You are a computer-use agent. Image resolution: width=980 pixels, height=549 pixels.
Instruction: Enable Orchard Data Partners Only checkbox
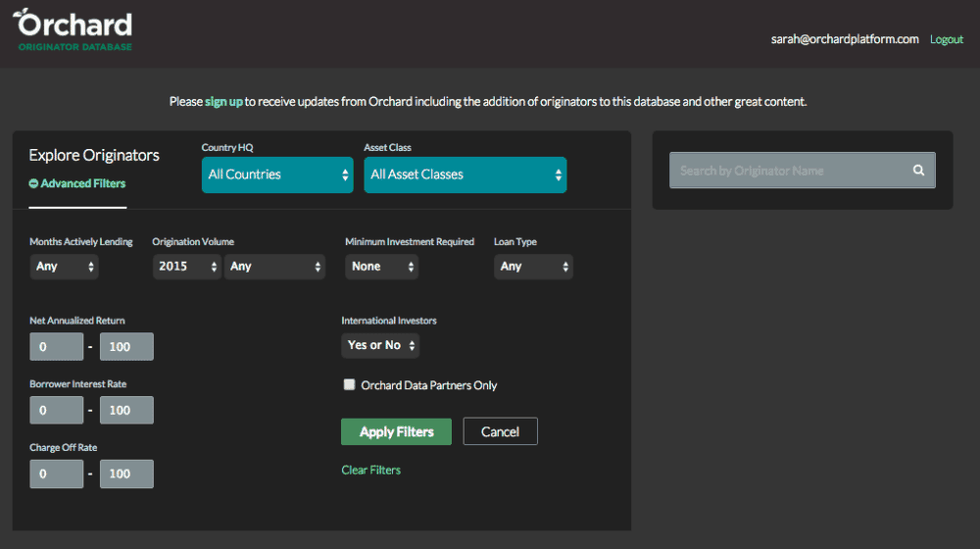click(349, 385)
